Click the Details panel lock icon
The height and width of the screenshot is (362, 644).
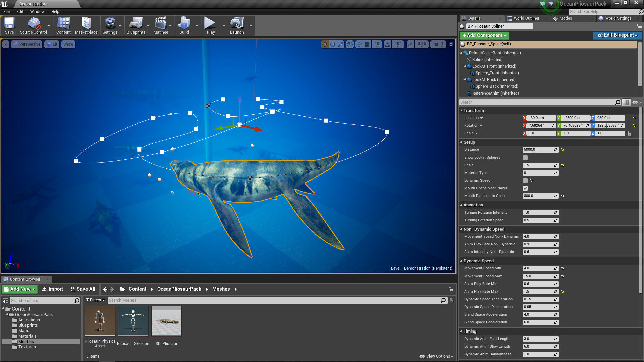pos(639,26)
